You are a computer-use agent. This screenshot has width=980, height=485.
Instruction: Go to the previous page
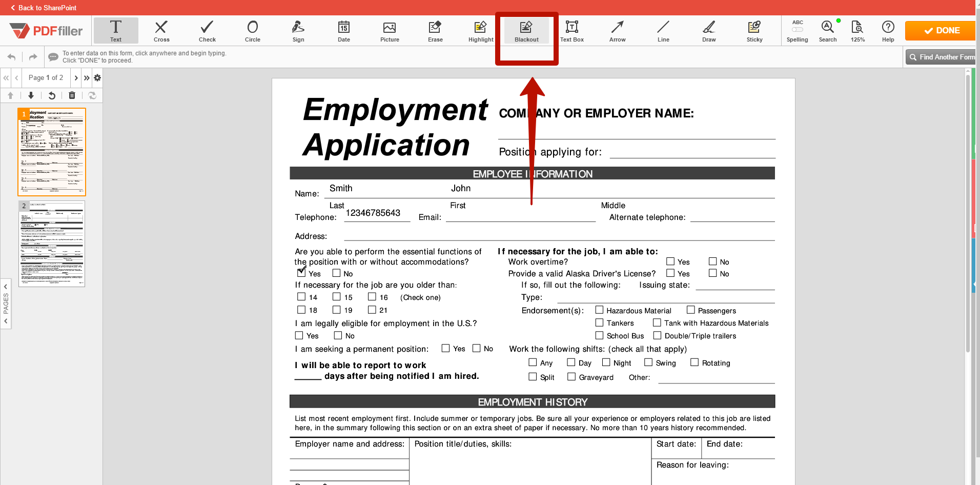pos(16,78)
